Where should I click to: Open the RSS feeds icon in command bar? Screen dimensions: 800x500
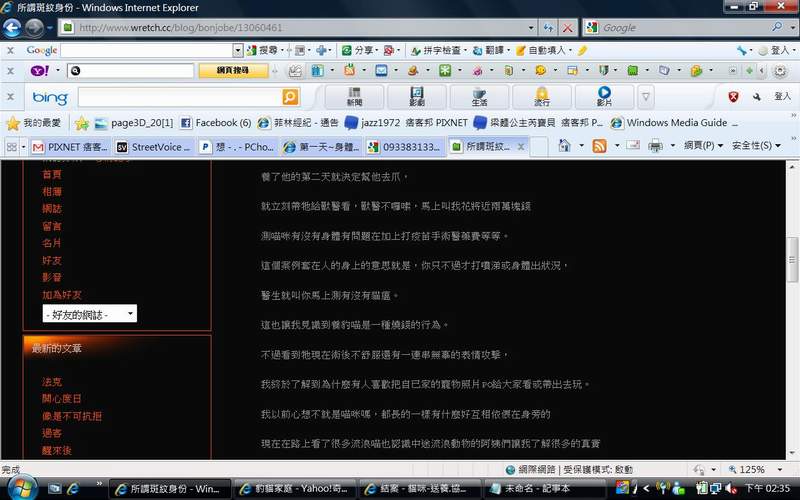599,146
